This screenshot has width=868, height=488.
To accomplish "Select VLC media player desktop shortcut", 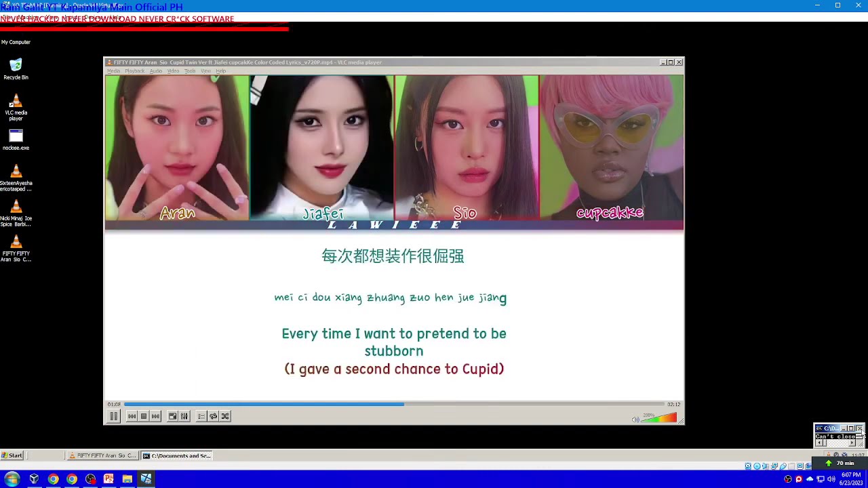I will 16,107.
